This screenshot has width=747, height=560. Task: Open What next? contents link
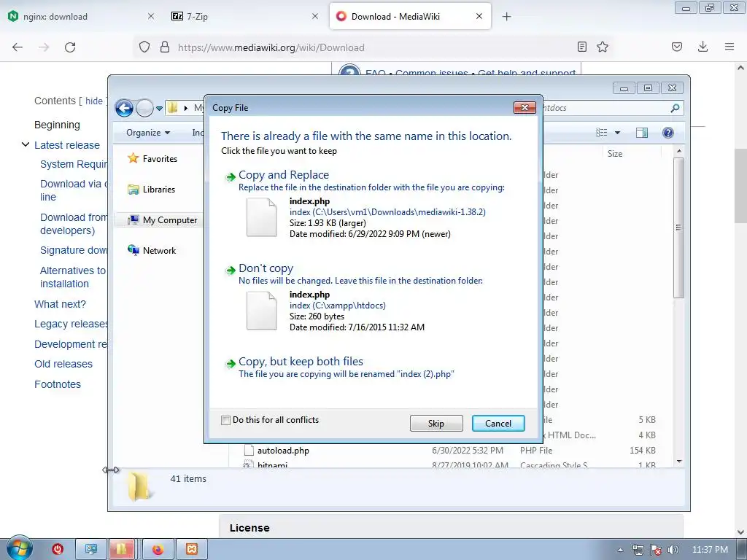(x=60, y=304)
